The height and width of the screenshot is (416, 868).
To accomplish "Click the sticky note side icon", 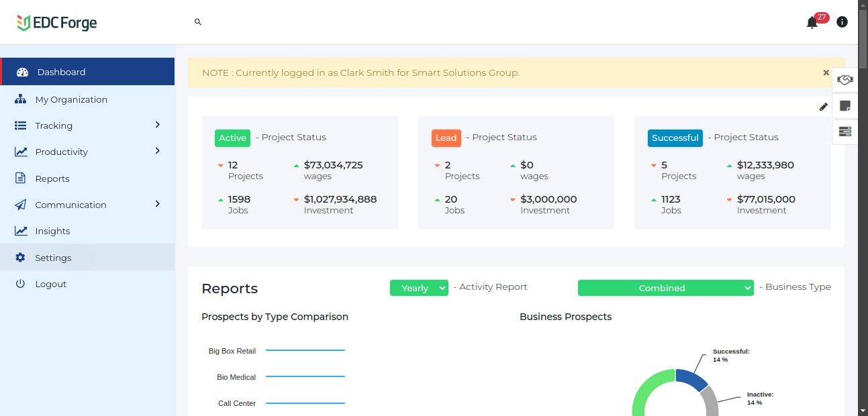I will 845,106.
